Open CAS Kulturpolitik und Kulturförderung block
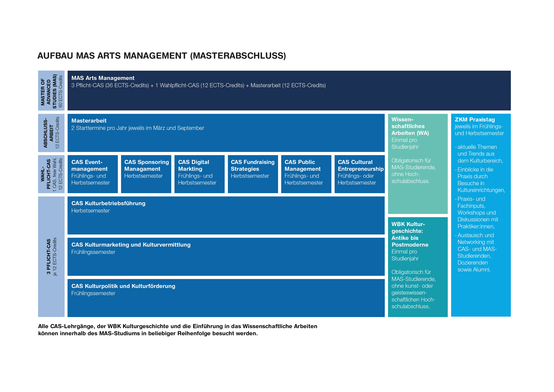The width and height of the screenshot is (554, 392). click(x=226, y=298)
